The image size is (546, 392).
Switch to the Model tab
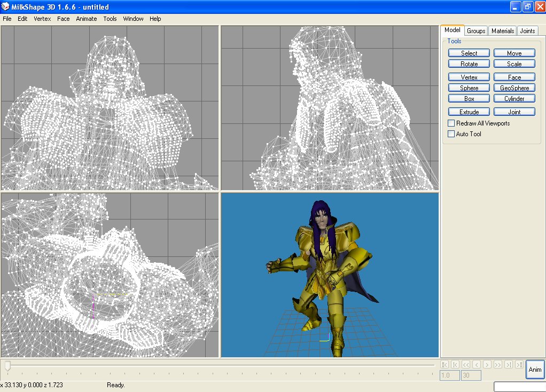click(x=452, y=30)
